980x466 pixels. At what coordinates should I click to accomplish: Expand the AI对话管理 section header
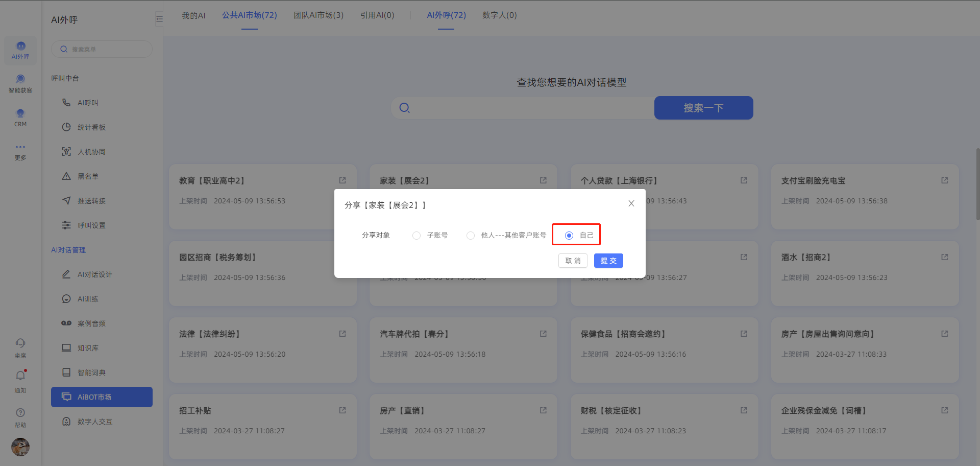[68, 250]
